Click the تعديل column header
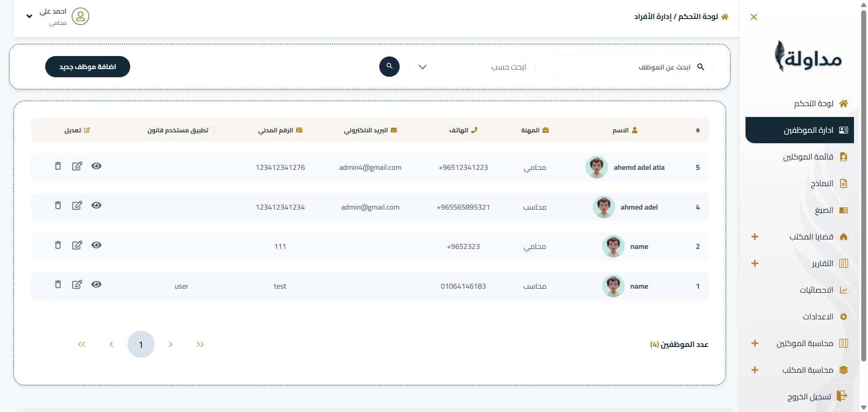Viewport: 868px width, 412px height. 77,130
